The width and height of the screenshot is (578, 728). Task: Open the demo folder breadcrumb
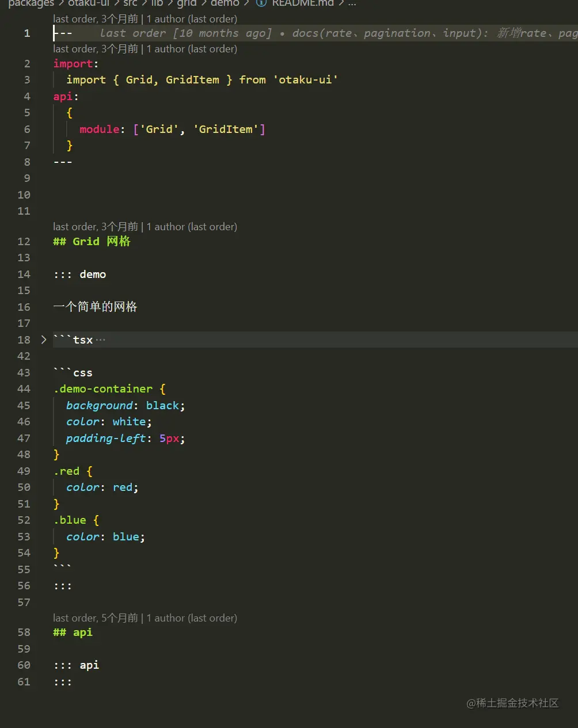[x=225, y=3]
